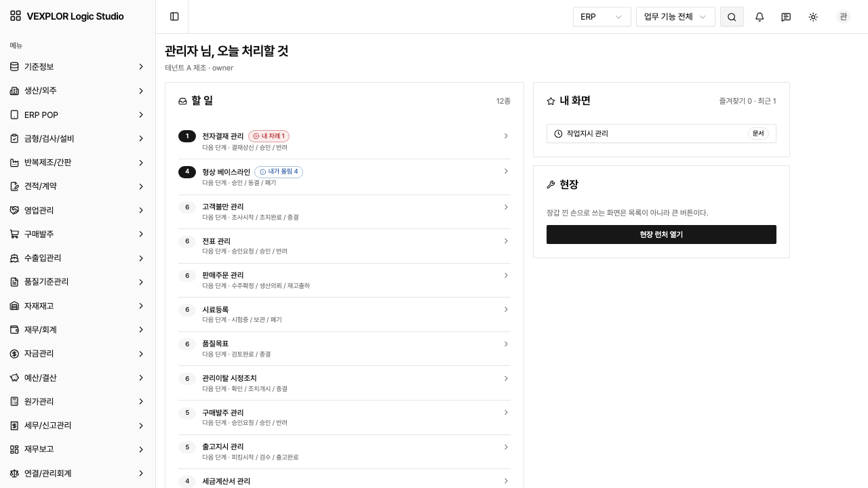Click the 재무/회계 wallet icon
Image resolution: width=868 pixels, height=488 pixels.
pos(14,329)
